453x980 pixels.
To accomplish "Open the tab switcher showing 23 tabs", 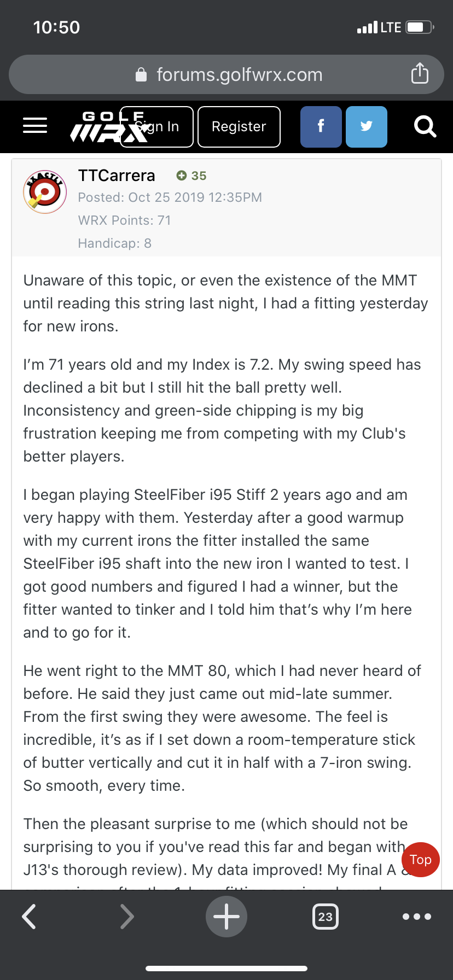I will pos(326,917).
